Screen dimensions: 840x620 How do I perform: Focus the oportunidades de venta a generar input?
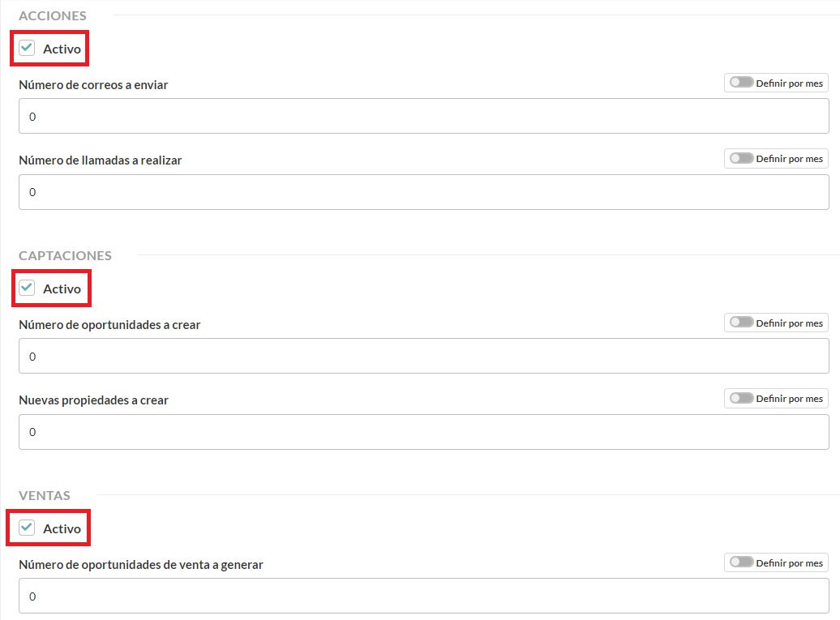click(x=423, y=596)
